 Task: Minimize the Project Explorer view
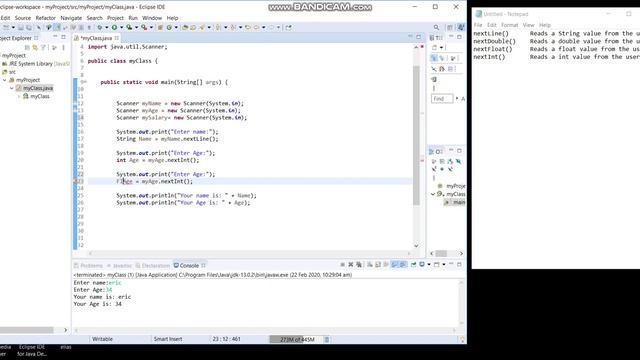55,37
